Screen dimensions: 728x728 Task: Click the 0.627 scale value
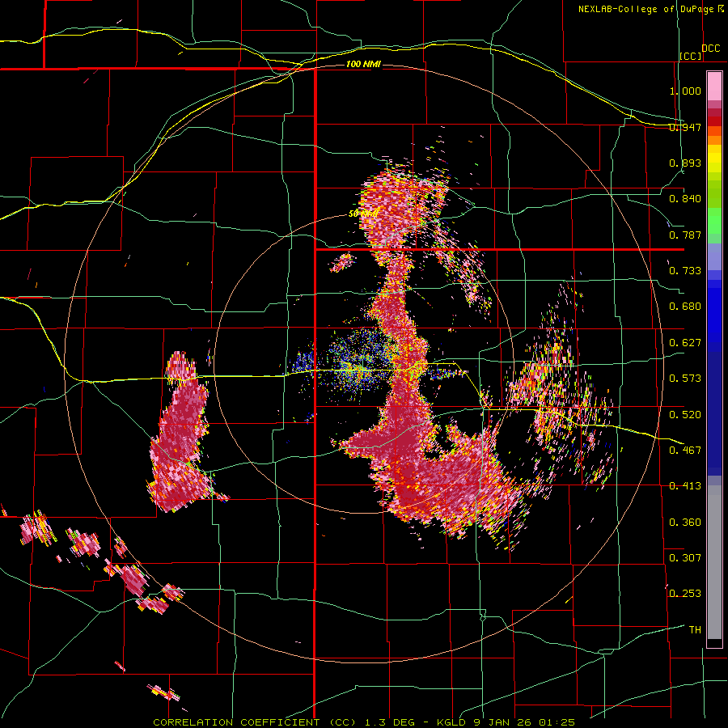click(685, 343)
